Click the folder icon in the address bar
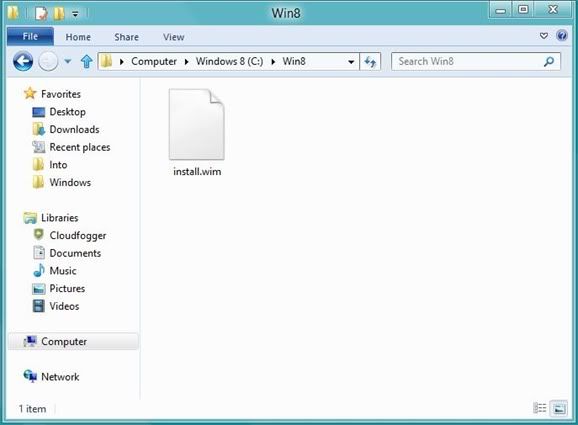Image resolution: width=578 pixels, height=425 pixels. (x=107, y=61)
